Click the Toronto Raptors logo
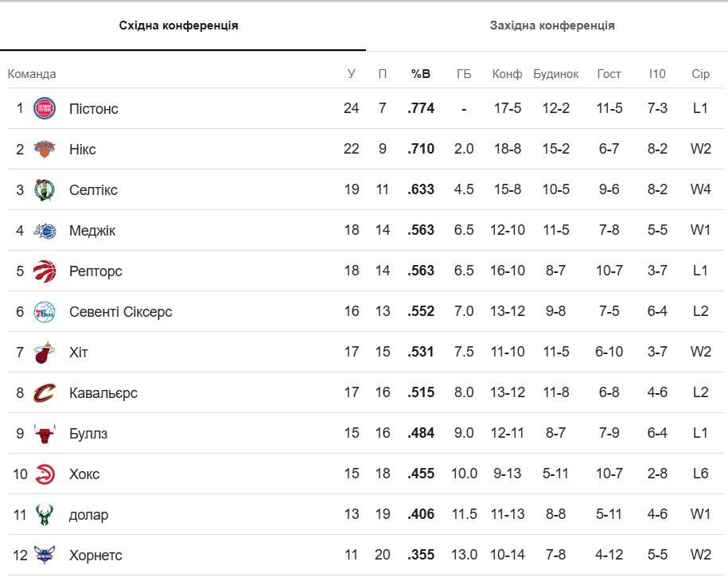The image size is (728, 577). point(45,271)
